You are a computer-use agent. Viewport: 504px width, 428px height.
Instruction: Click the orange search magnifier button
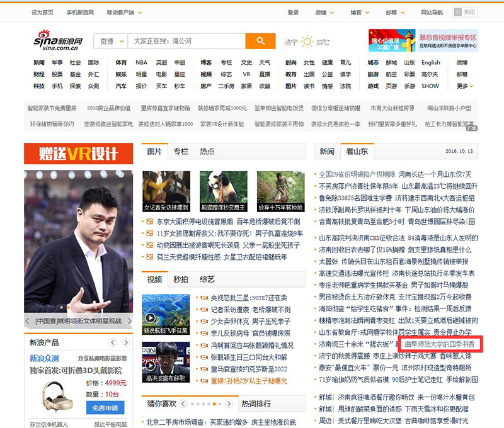click(x=260, y=41)
